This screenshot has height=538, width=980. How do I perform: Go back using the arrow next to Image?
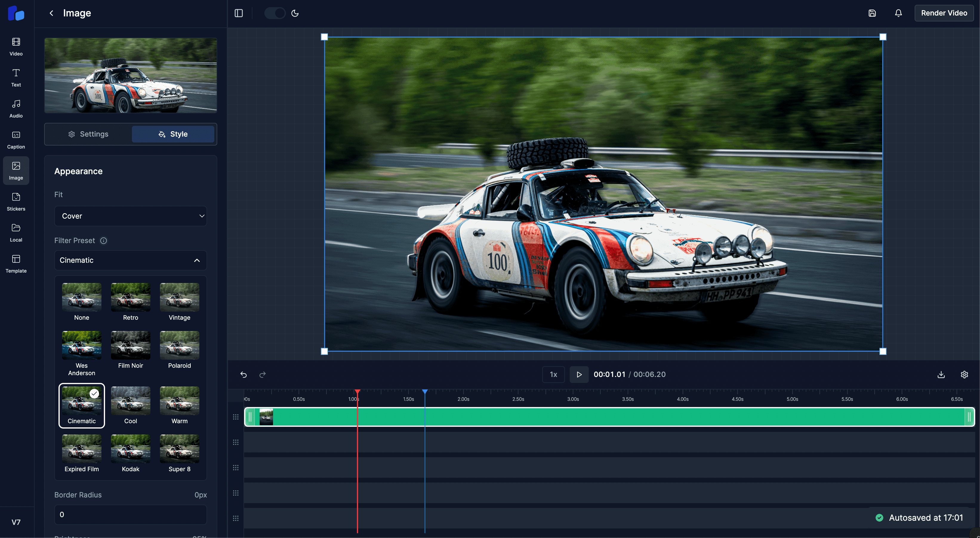pyautogui.click(x=51, y=13)
